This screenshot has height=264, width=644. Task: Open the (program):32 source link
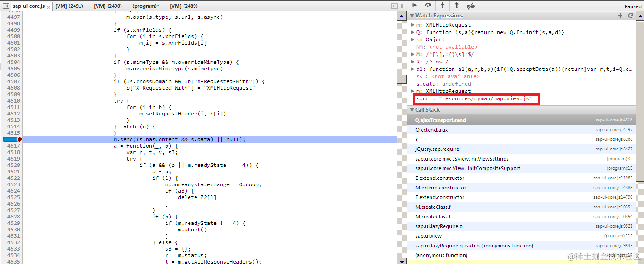pyautogui.click(x=619, y=159)
